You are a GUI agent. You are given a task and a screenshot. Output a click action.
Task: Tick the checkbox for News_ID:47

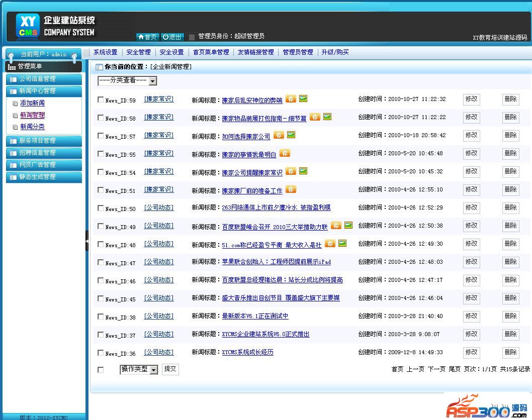(x=101, y=262)
